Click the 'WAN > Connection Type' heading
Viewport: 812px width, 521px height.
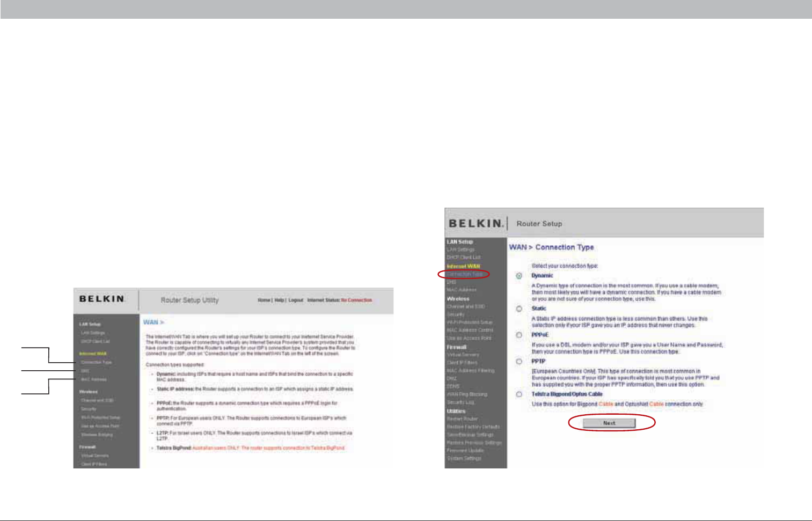(551, 247)
